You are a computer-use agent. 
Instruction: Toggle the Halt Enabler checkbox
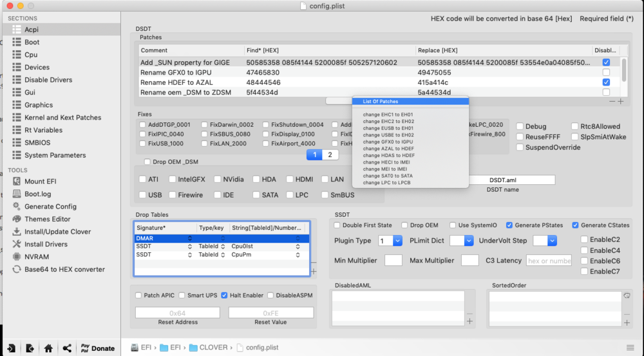pos(224,295)
